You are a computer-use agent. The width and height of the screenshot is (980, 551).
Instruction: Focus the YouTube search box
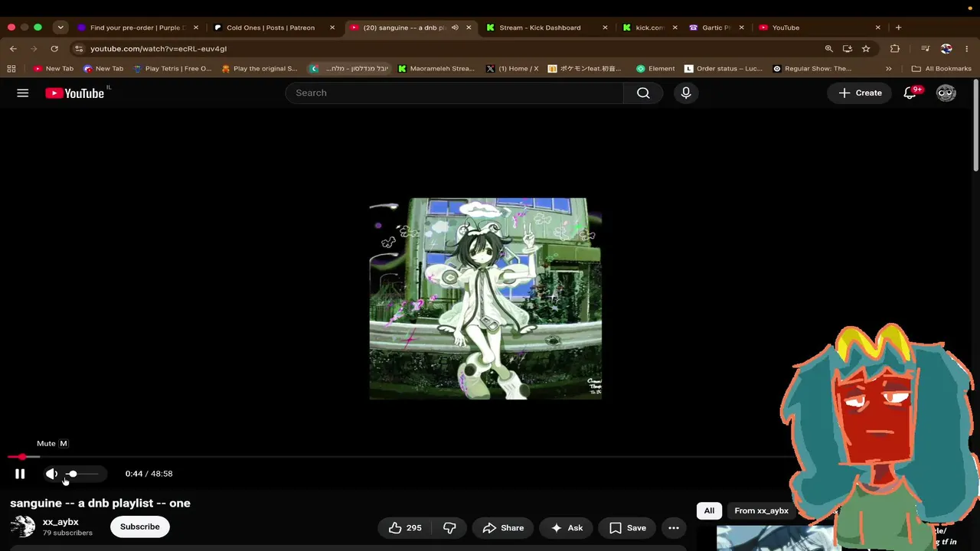coord(455,93)
